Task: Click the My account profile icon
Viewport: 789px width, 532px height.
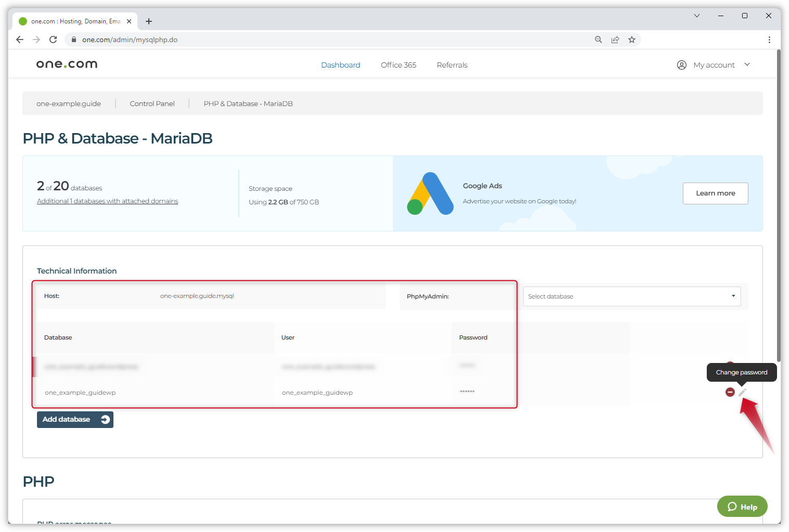Action: point(682,64)
